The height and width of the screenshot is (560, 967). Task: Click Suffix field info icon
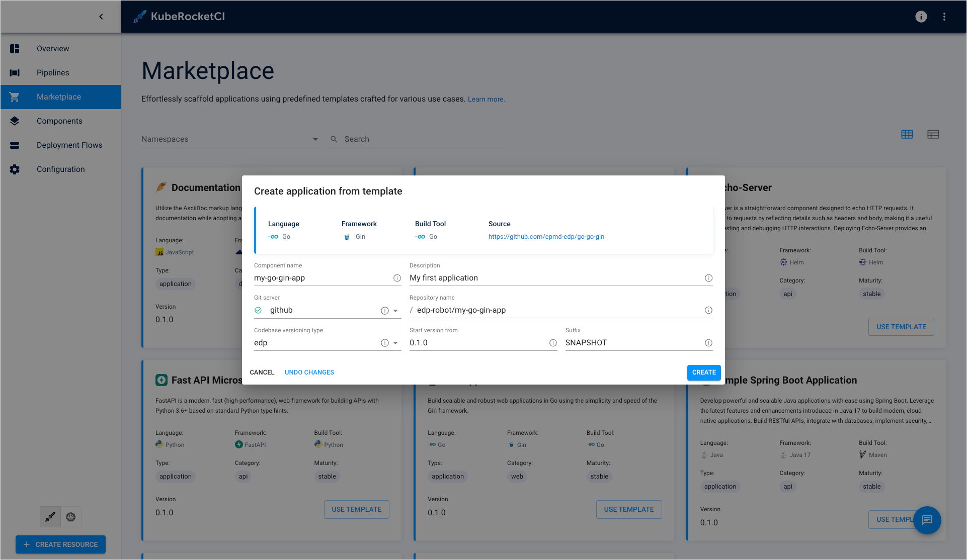[708, 343]
